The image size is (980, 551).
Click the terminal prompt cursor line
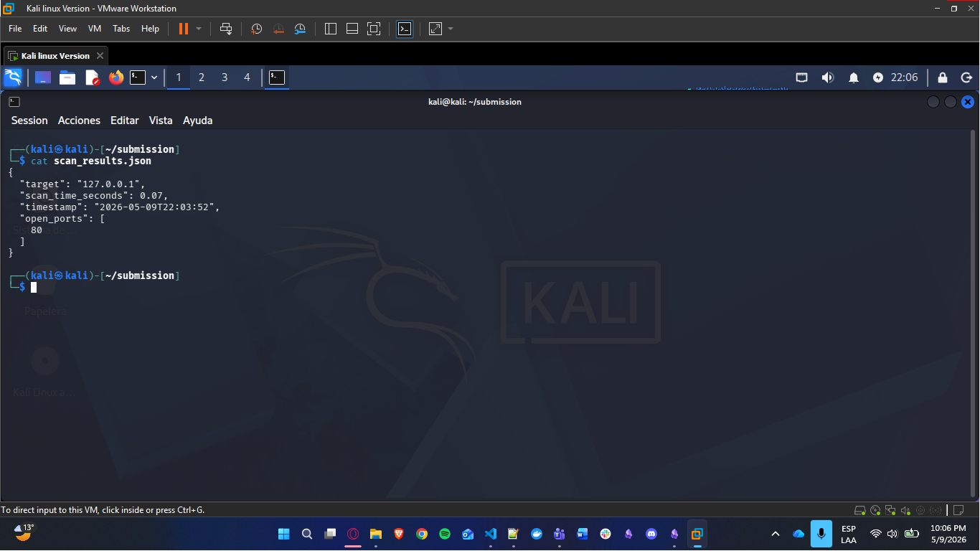33,287
